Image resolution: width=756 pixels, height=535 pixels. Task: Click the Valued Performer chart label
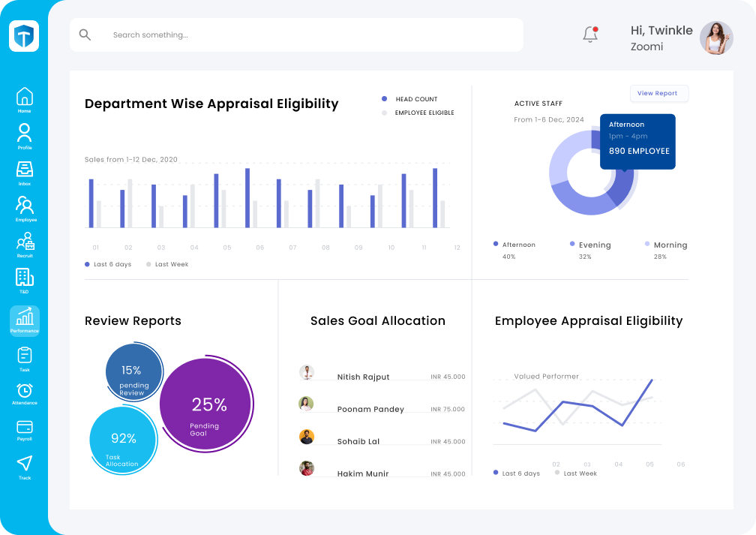[x=546, y=376]
